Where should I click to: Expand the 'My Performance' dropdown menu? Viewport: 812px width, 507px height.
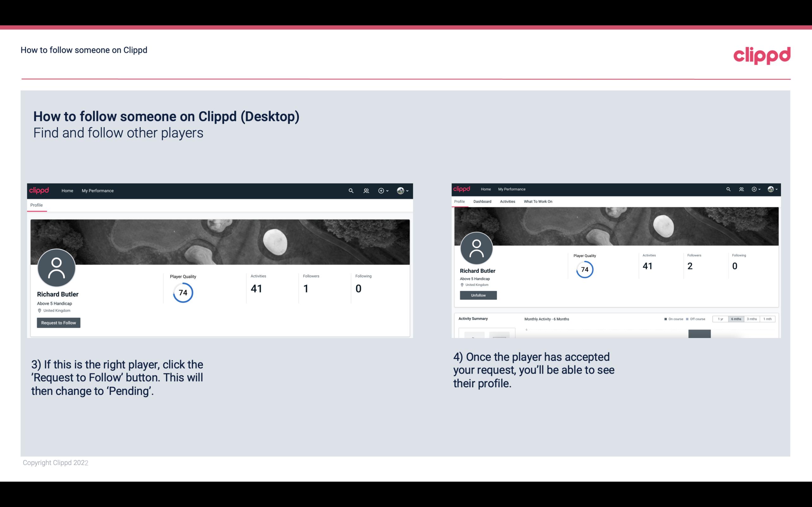point(98,190)
